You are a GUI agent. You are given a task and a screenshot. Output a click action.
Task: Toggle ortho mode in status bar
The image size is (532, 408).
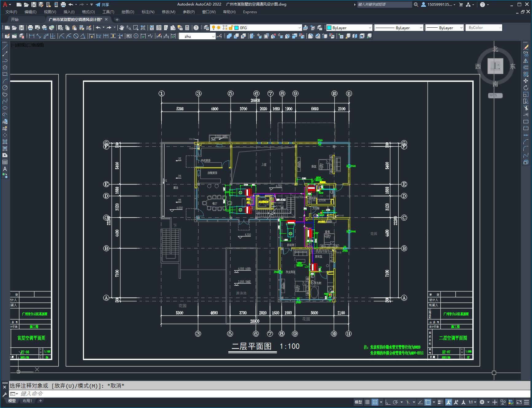(x=388, y=402)
